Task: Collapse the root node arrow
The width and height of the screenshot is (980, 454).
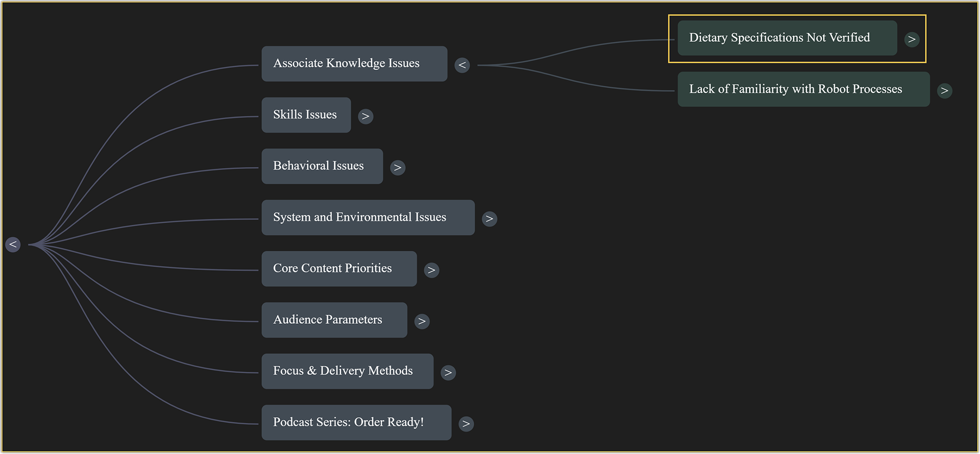Action: pos(13,245)
